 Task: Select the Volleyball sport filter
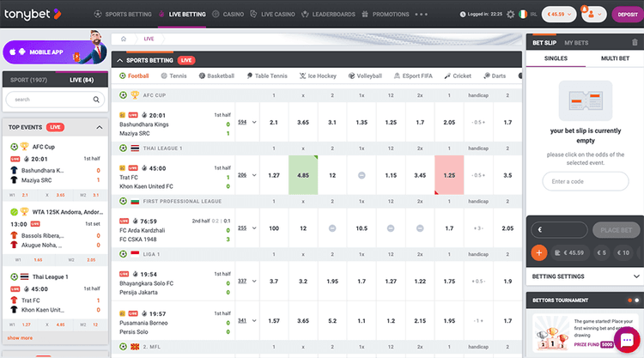click(x=365, y=76)
